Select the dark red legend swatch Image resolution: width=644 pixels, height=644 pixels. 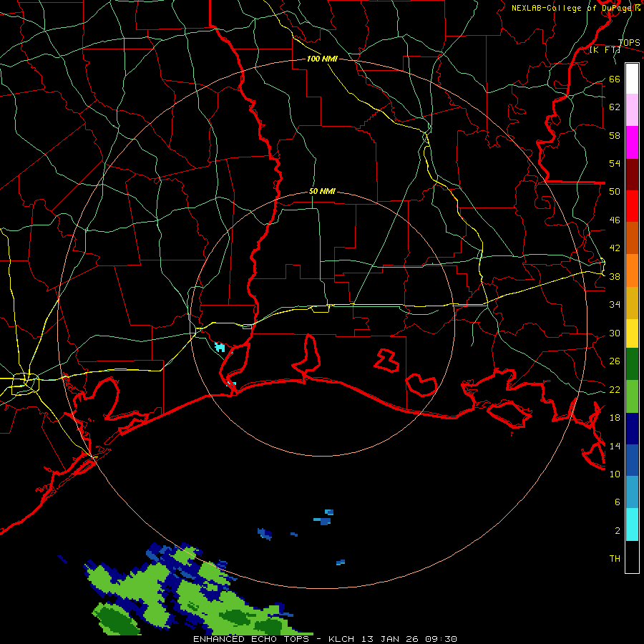point(632,175)
